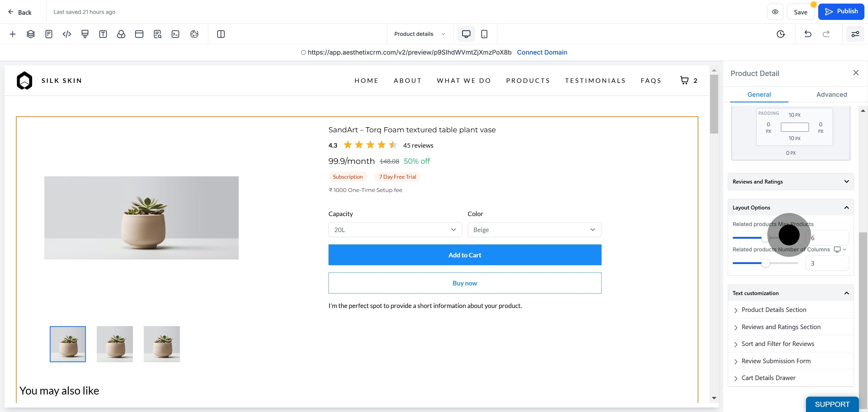
Task: Open the pages document icon in toolbar
Action: tap(49, 34)
